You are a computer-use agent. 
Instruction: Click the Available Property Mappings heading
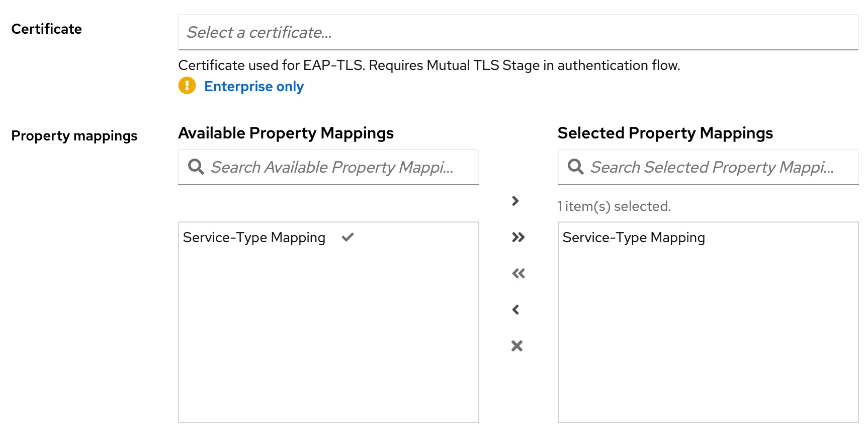(x=286, y=133)
